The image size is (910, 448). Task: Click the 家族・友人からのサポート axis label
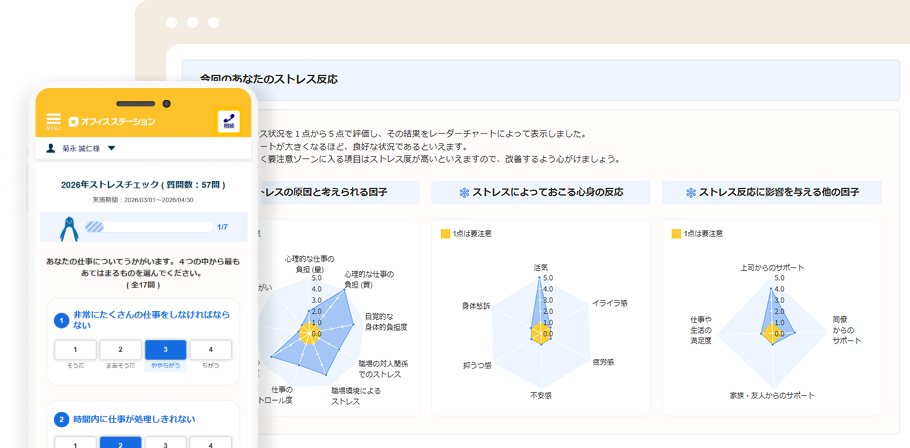[772, 396]
